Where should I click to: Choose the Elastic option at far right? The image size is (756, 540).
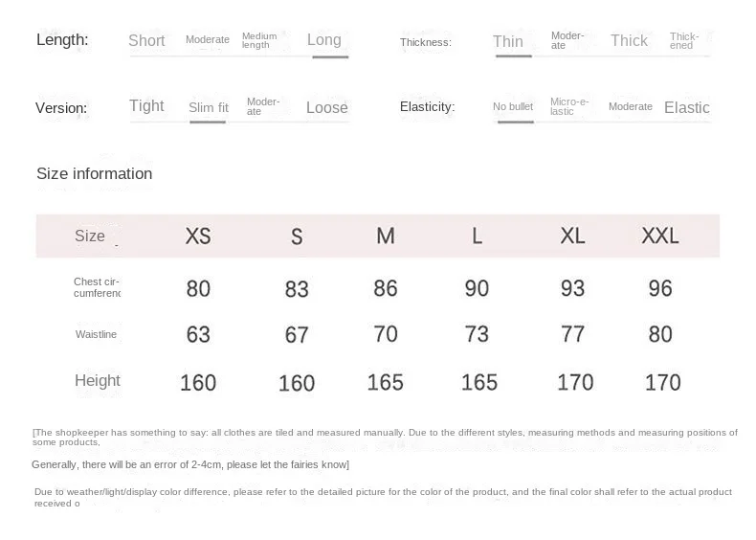coord(687,107)
